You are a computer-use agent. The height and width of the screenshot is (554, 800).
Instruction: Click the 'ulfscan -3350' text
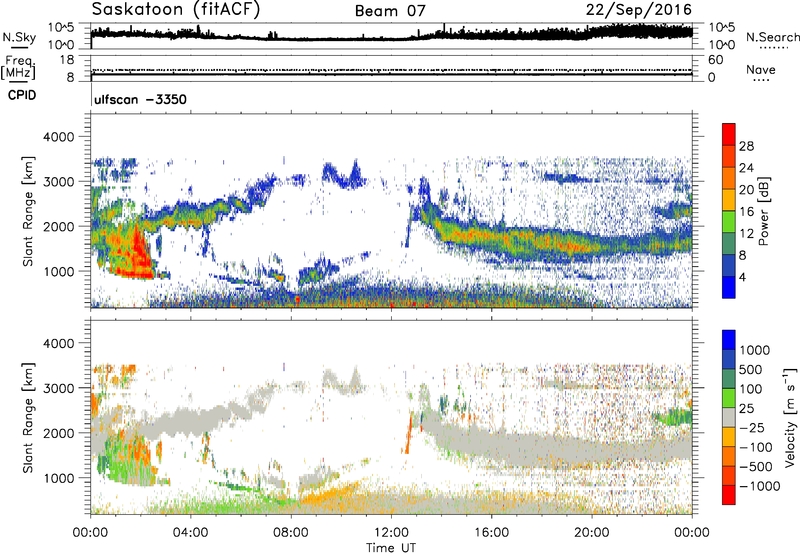coord(140,99)
